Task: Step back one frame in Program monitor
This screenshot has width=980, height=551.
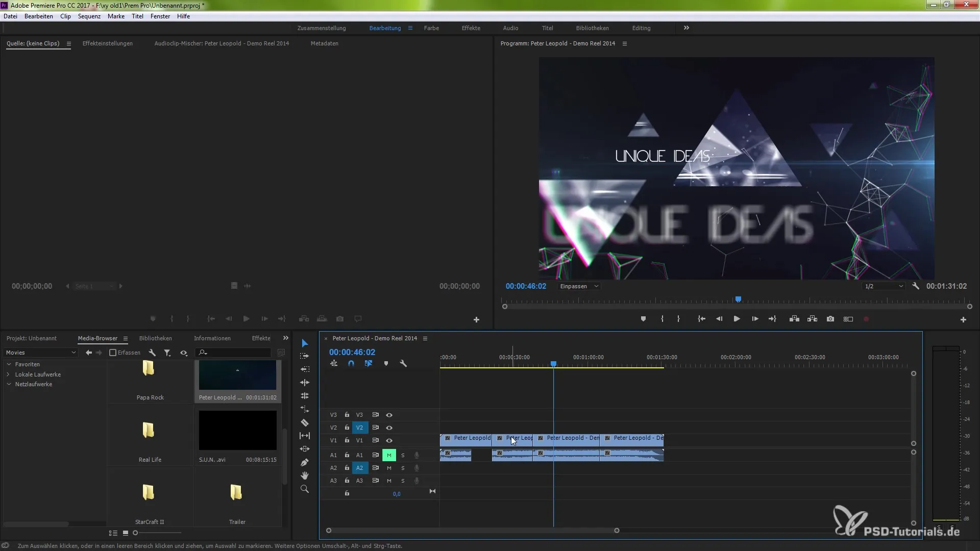Action: [719, 319]
